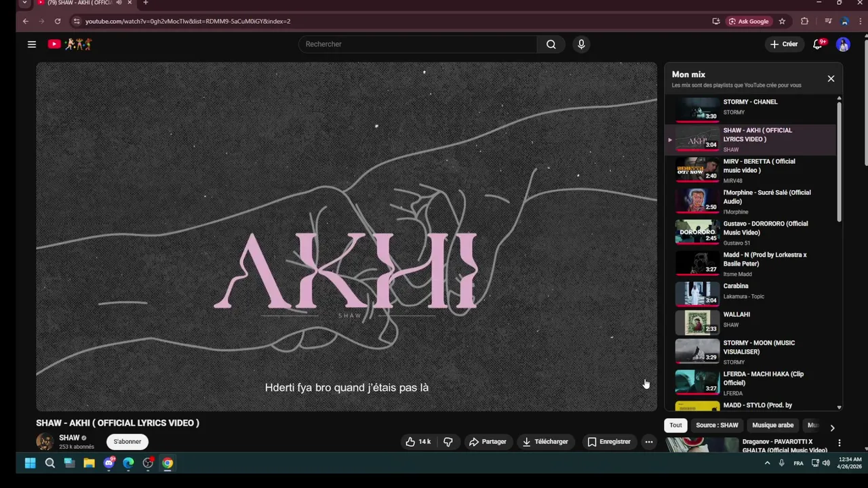Click the Télécharger download button

click(545, 442)
